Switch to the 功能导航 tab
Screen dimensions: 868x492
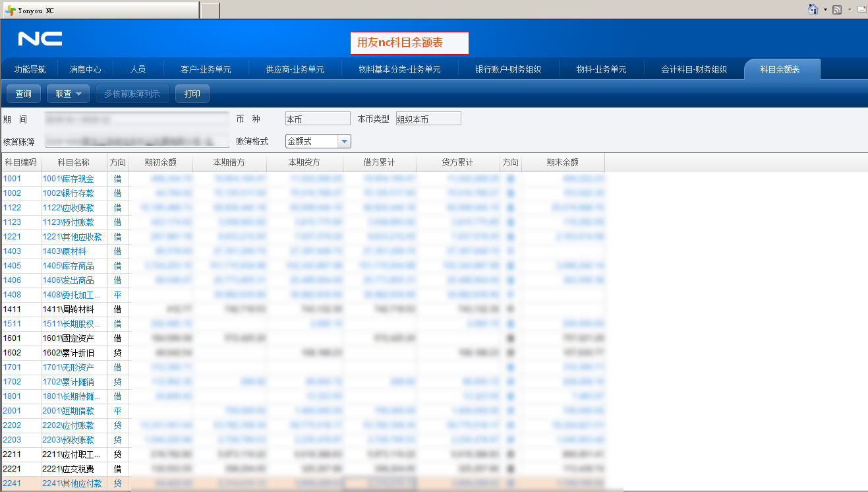pyautogui.click(x=30, y=69)
